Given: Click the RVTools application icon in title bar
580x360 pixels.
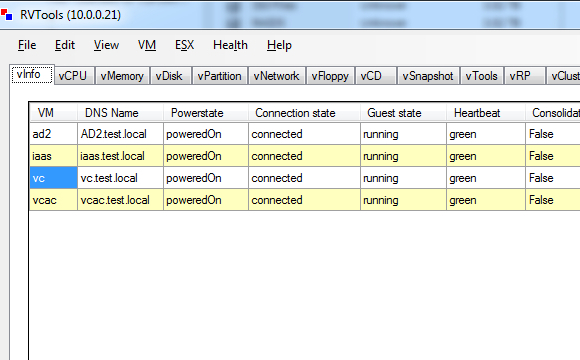Looking at the screenshot, I should coord(6,15).
